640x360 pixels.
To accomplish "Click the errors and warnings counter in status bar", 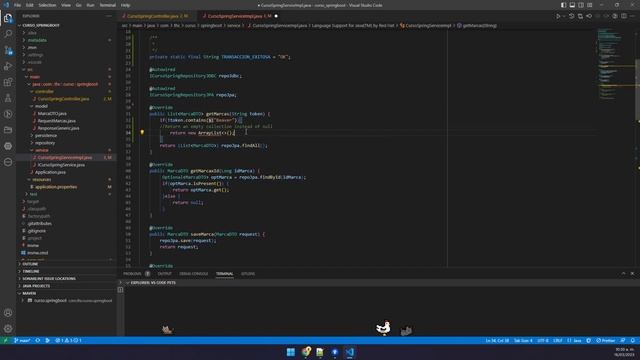I will (68, 340).
